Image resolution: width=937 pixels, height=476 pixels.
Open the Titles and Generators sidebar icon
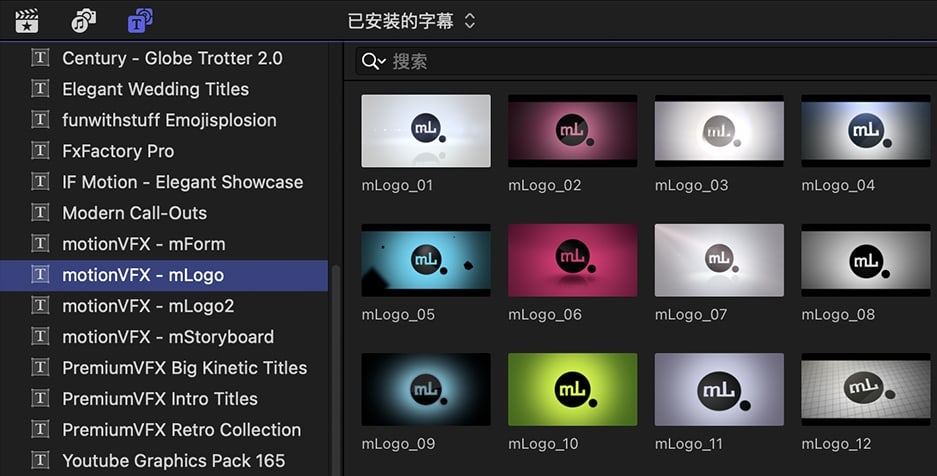pyautogui.click(x=140, y=21)
